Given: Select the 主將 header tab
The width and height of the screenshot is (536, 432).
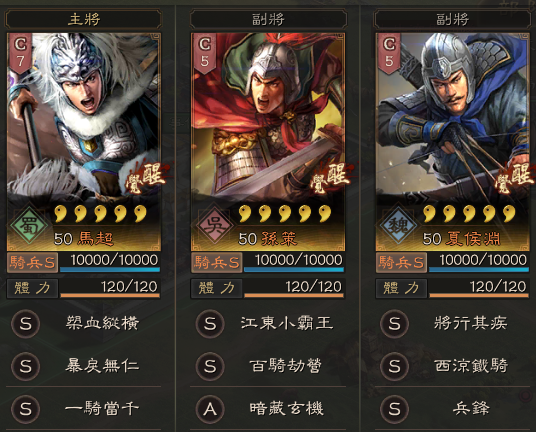Looking at the screenshot, I should (x=83, y=19).
